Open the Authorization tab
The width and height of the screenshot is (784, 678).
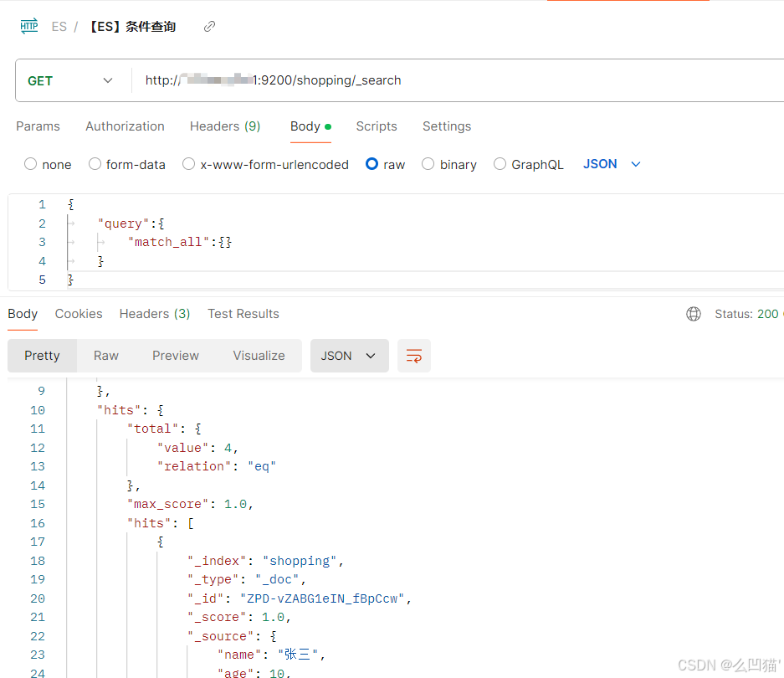tap(125, 126)
